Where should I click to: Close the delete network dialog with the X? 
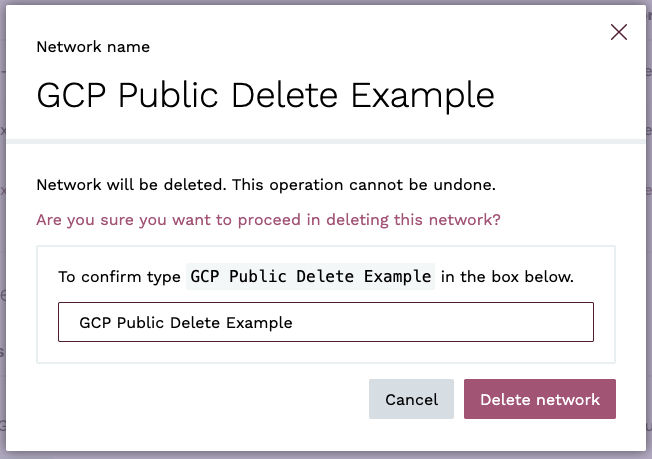point(619,32)
